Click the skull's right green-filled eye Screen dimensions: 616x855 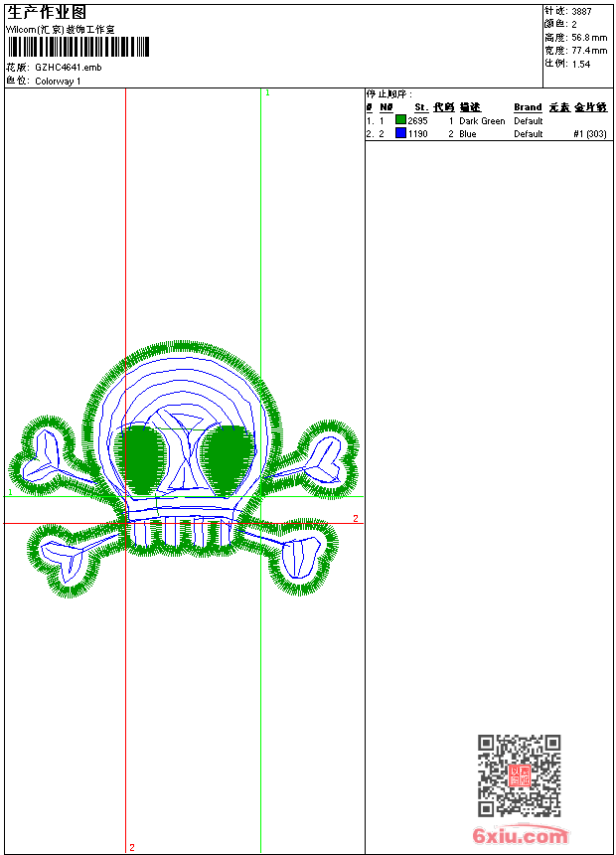[226, 459]
